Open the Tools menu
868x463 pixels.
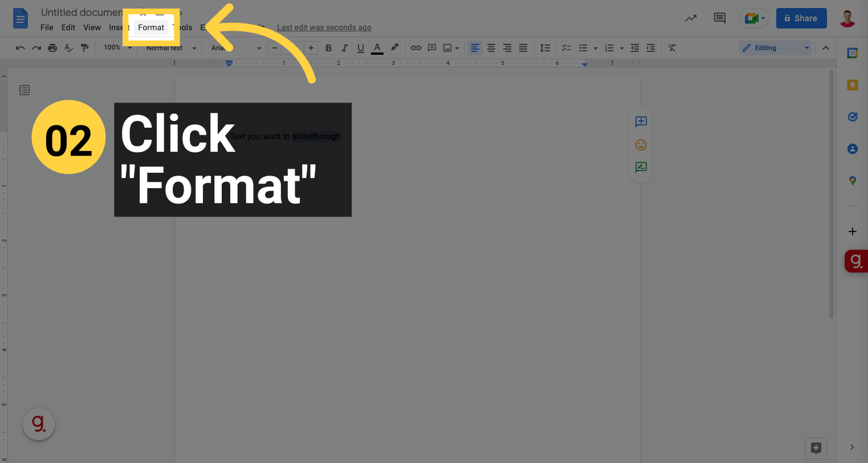184,27
